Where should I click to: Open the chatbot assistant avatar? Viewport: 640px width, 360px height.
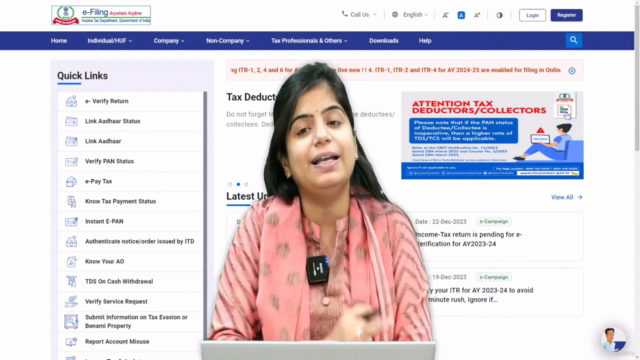point(613,340)
